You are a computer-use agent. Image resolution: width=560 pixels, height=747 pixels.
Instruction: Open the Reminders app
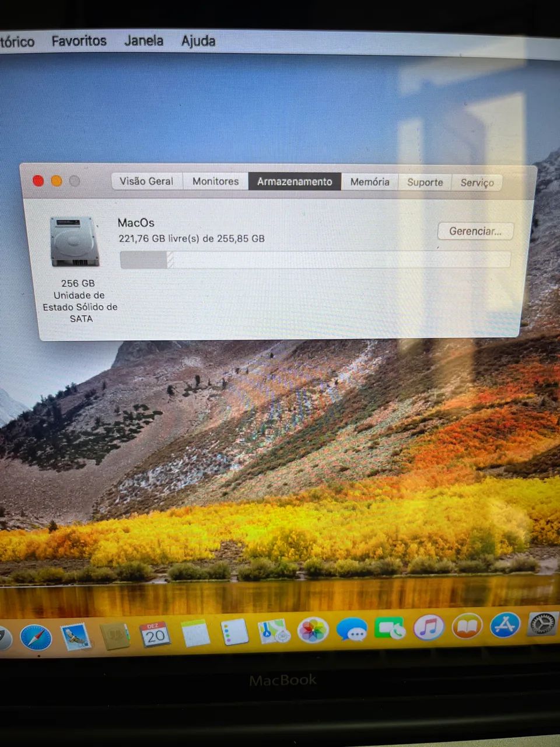pos(233,632)
